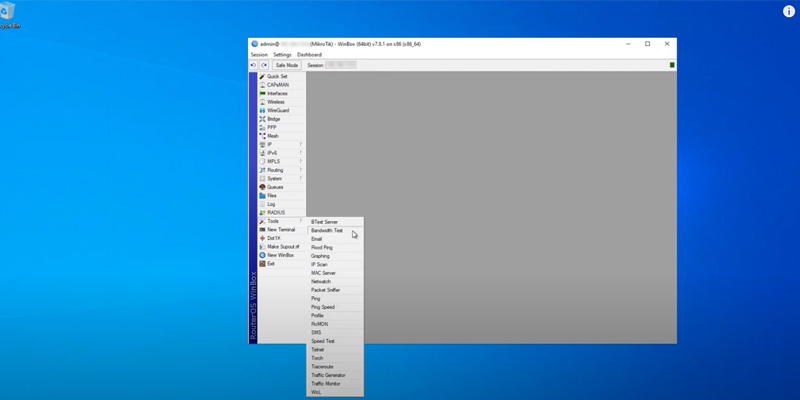The width and height of the screenshot is (800, 400).
Task: Click the RADIUS users icon
Action: [262, 212]
